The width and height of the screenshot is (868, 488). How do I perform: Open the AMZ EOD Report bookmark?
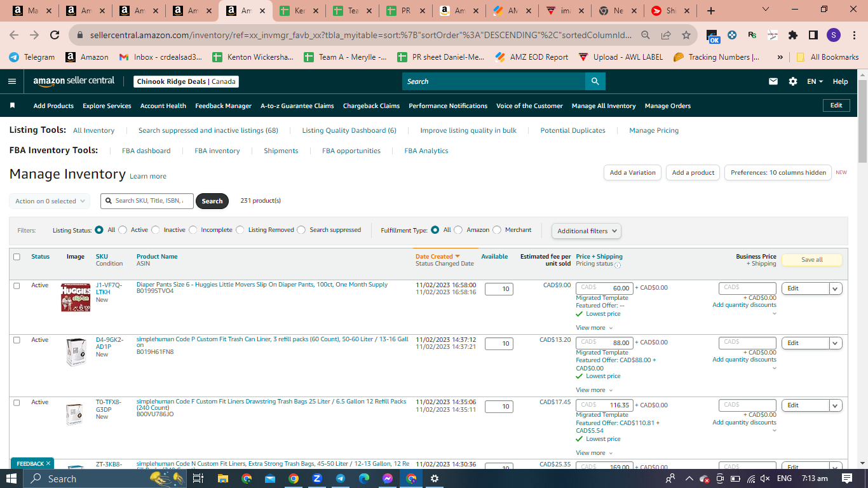(x=531, y=57)
